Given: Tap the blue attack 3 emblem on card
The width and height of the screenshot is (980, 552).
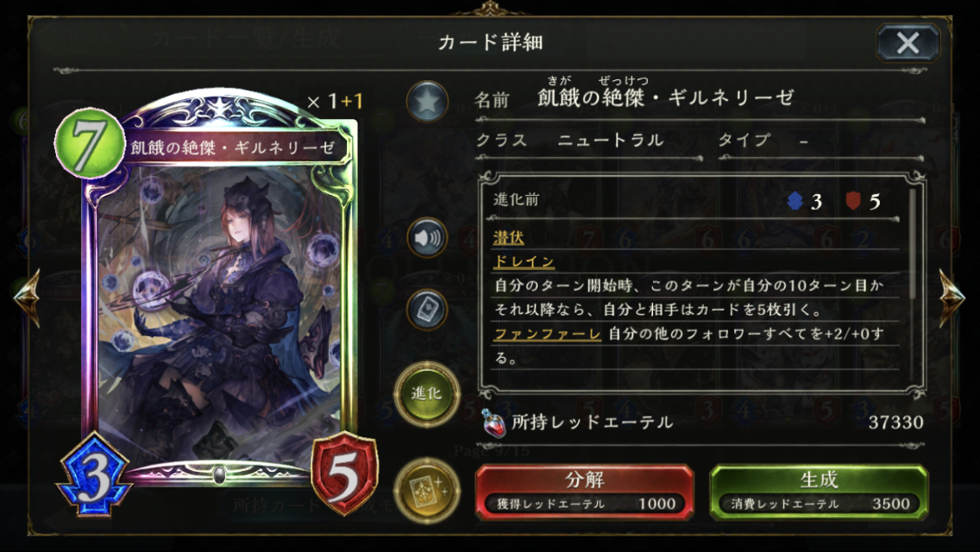Looking at the screenshot, I should 94,475.
